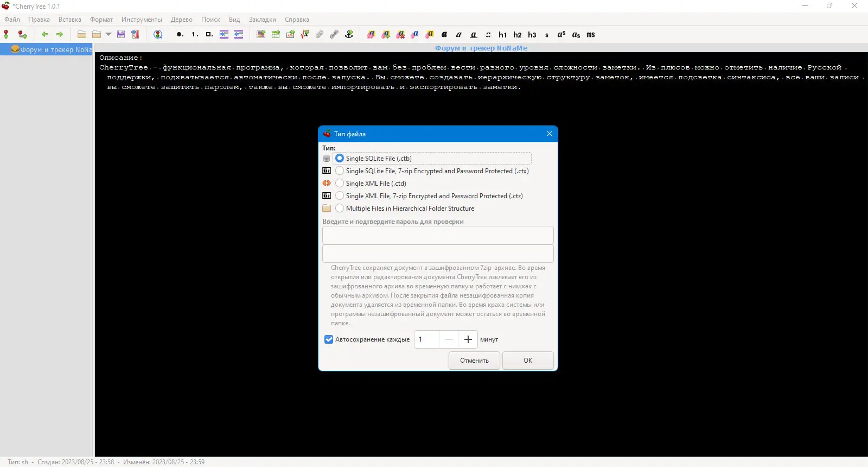
Task: Click the password confirmation field
Action: [x=438, y=254]
